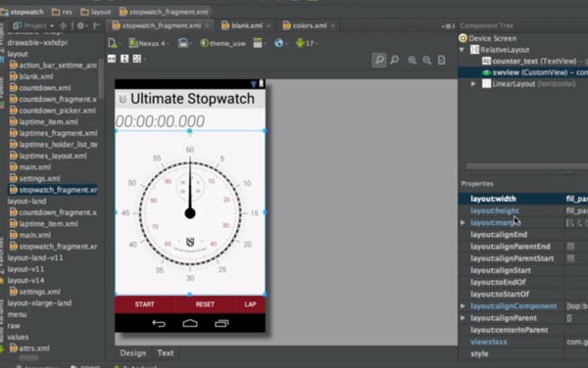Expand the LinearLayout (horizontal) node

473,84
